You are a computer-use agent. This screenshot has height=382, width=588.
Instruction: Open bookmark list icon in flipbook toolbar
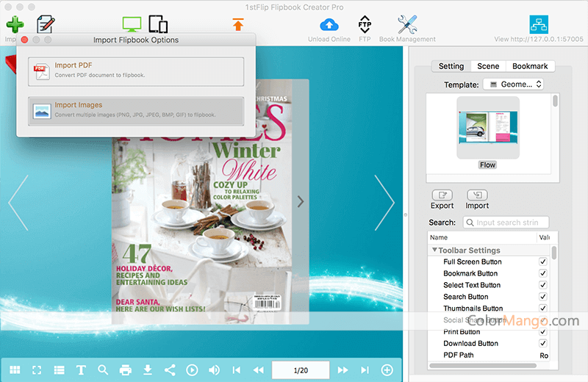point(59,370)
